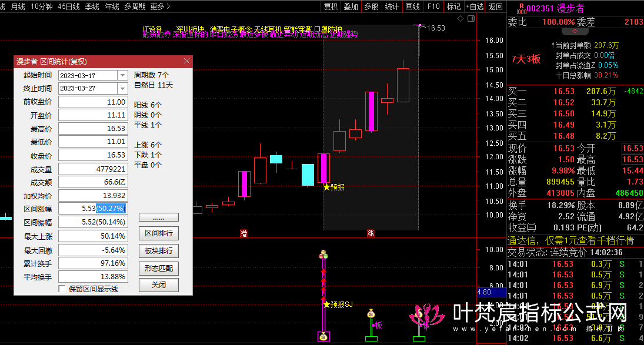The height and width of the screenshot is (345, 644).
Task: Click the 前收盘价 field showing 11.00
Action: pos(94,102)
